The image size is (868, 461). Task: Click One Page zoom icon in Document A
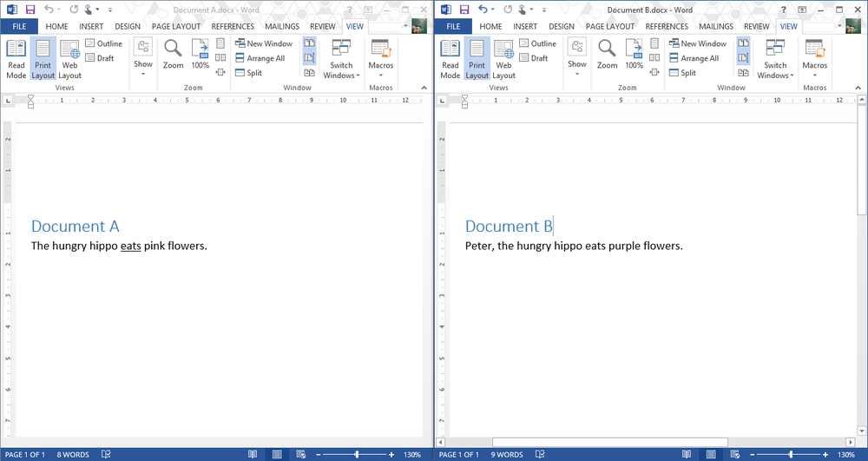(220, 43)
